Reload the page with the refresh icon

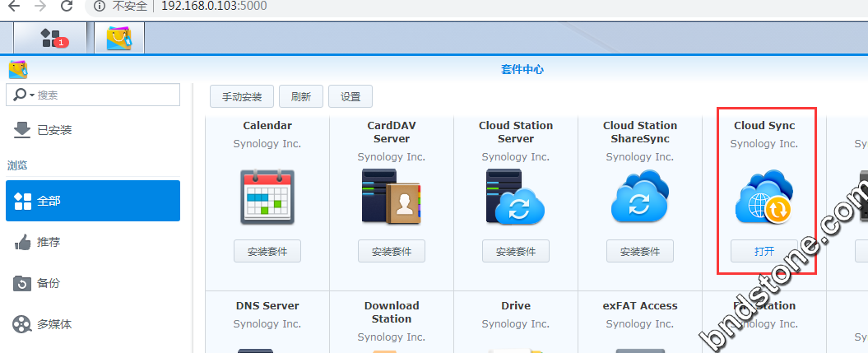coord(67,6)
